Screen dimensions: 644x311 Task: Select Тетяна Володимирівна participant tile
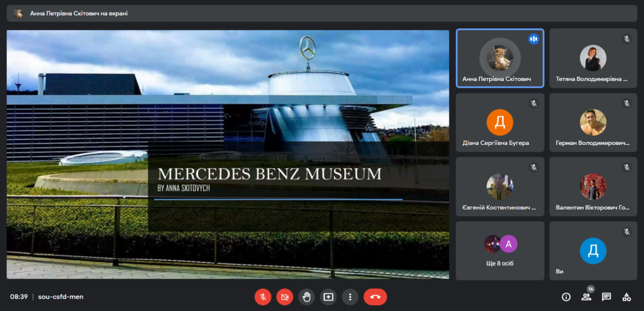click(x=593, y=58)
